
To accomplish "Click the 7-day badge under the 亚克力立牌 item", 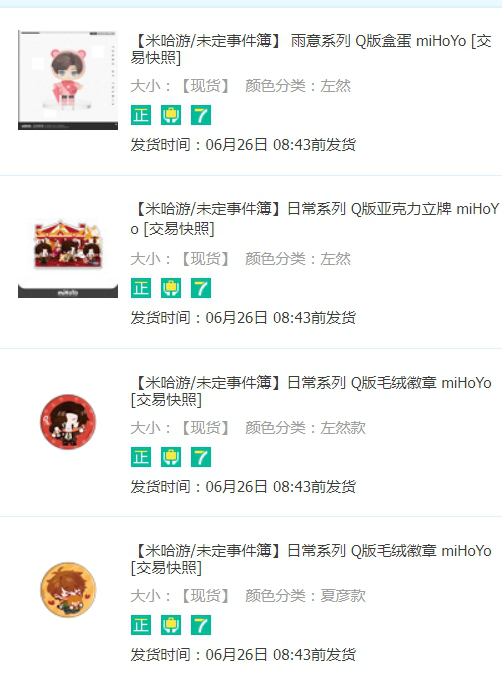I will click(201, 288).
